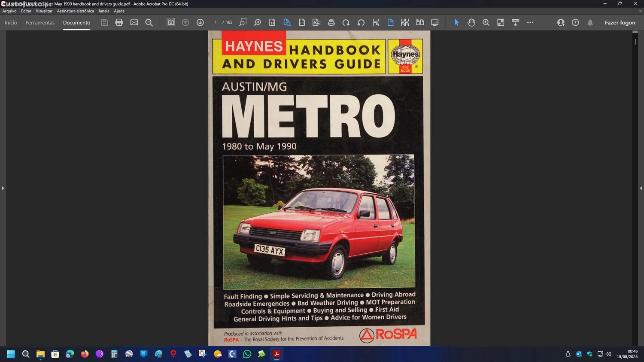Click the Fazer logon button
Image resolution: width=644 pixels, height=362 pixels.
click(x=620, y=23)
